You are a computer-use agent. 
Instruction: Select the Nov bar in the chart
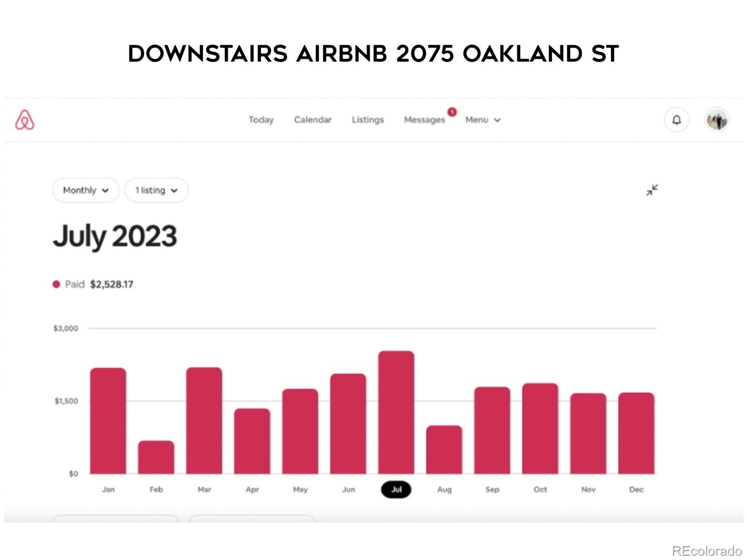(588, 434)
